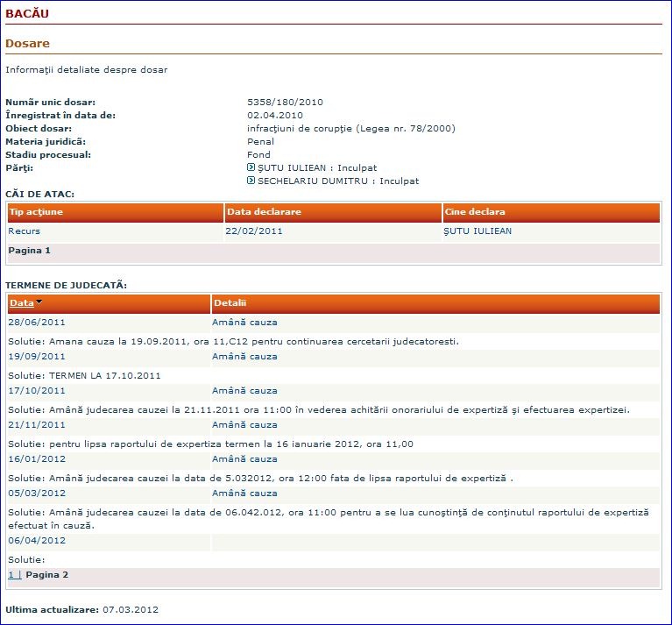The image size is (672, 625).
Task: Click Amână cauza for the 05/03/2012 hearing
Action: pyautogui.click(x=244, y=493)
